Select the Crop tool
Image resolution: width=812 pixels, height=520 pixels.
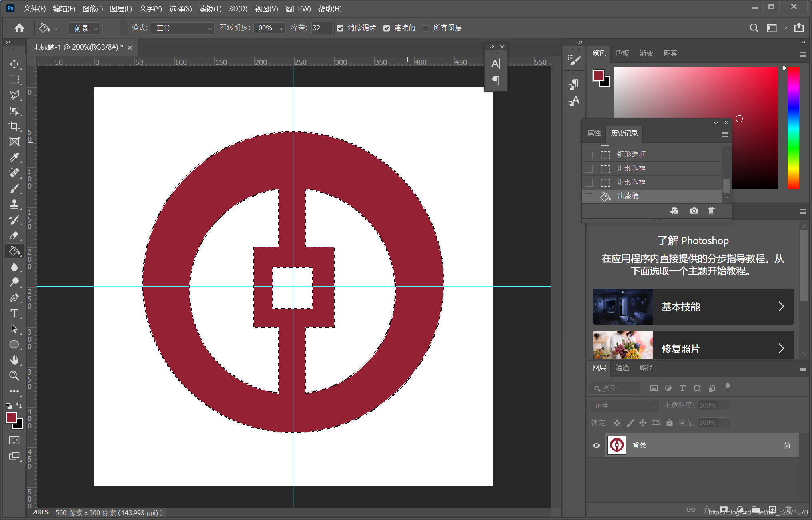pos(14,126)
